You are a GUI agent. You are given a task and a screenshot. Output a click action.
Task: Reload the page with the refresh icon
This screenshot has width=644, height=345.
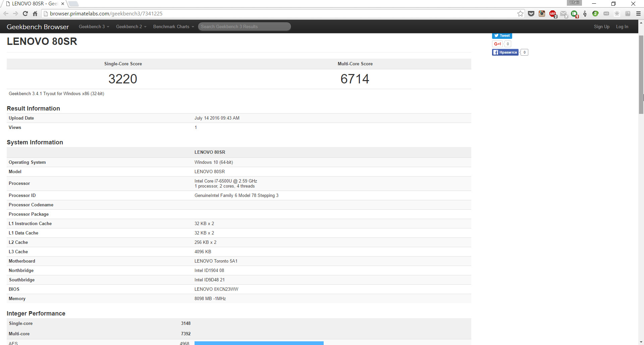click(x=25, y=14)
